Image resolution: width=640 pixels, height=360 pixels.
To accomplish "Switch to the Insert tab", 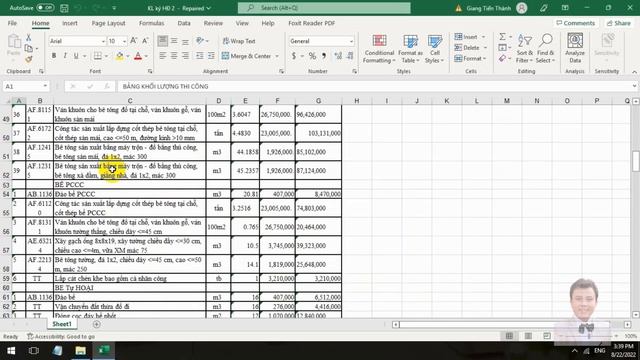I will (70, 23).
